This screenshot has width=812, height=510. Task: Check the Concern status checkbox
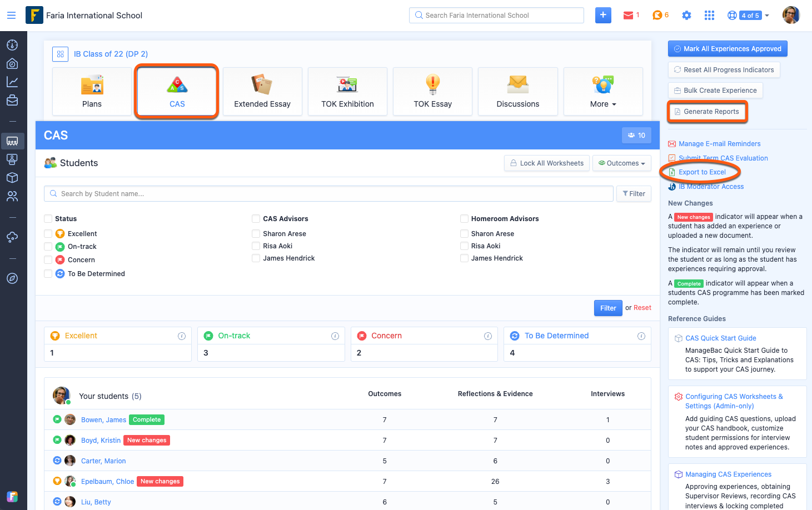point(48,259)
